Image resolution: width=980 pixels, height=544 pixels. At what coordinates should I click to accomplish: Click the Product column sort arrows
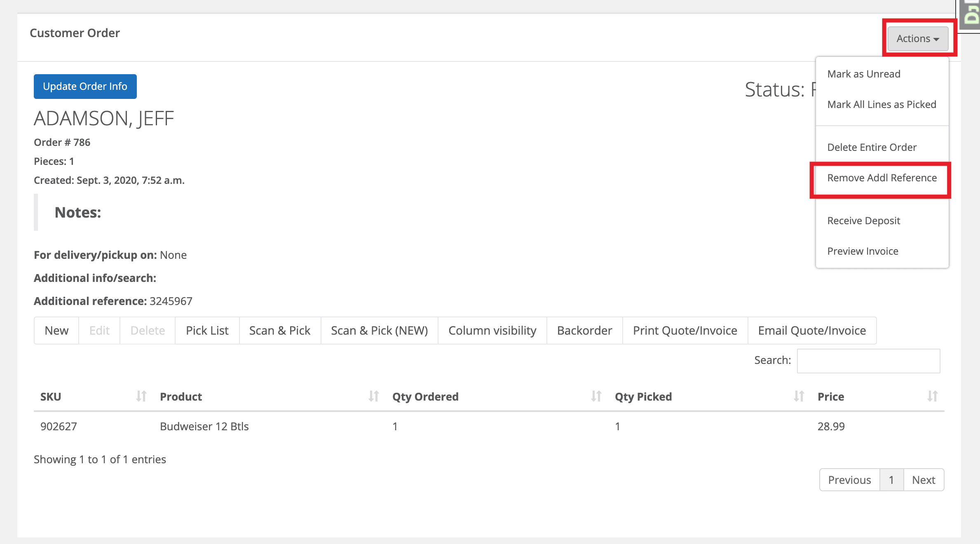pos(373,396)
